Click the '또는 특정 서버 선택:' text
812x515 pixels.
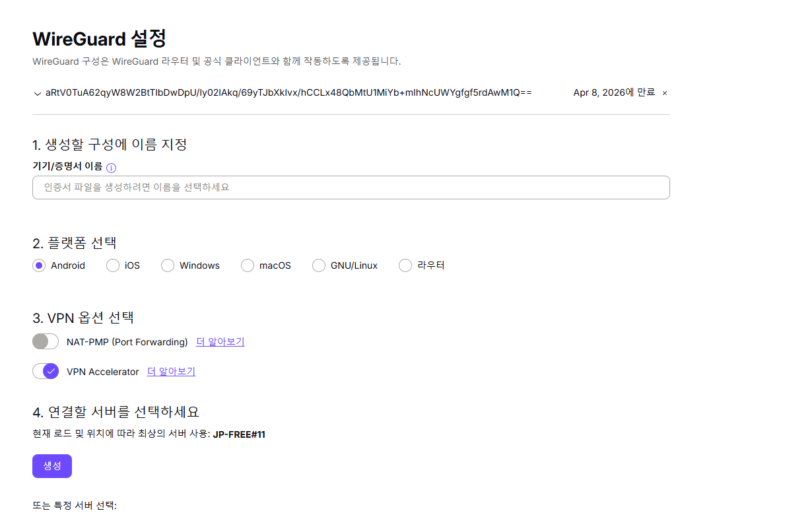pos(75,505)
